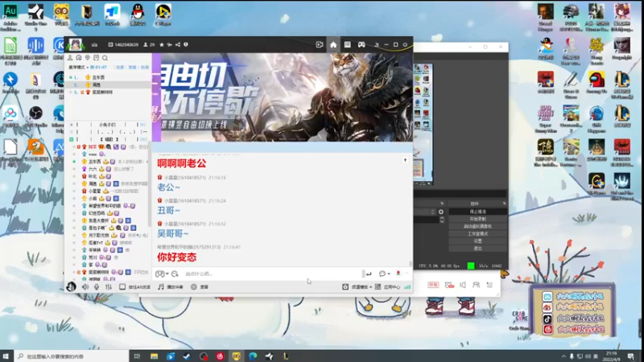
Task: Focus the Windows taskbar search box
Action: [72, 356]
